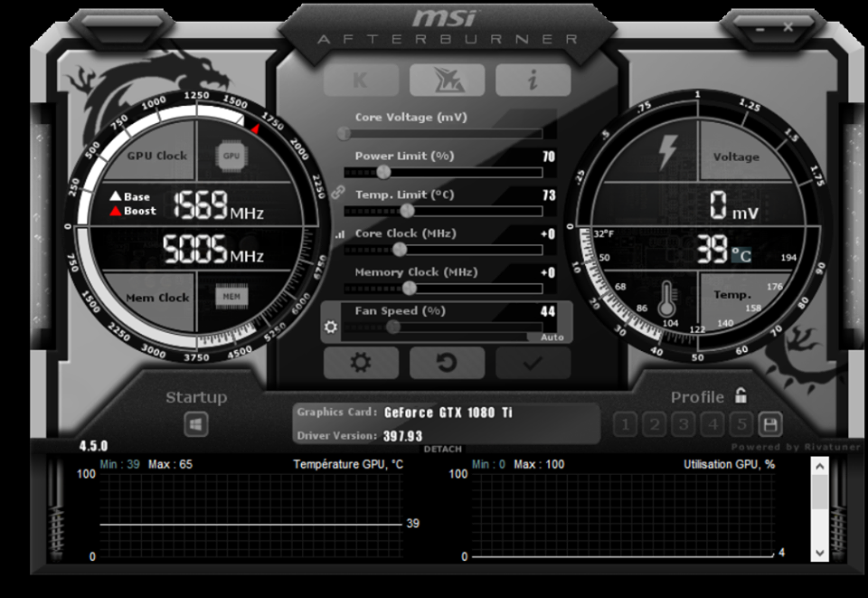
Task: Save the profile with floppy disk icon
Action: pyautogui.click(x=770, y=424)
